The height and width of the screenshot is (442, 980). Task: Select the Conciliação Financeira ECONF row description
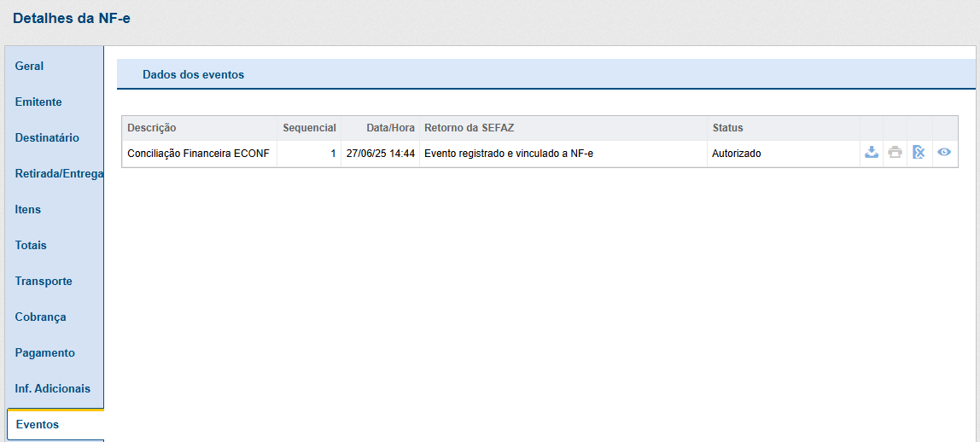tap(199, 154)
